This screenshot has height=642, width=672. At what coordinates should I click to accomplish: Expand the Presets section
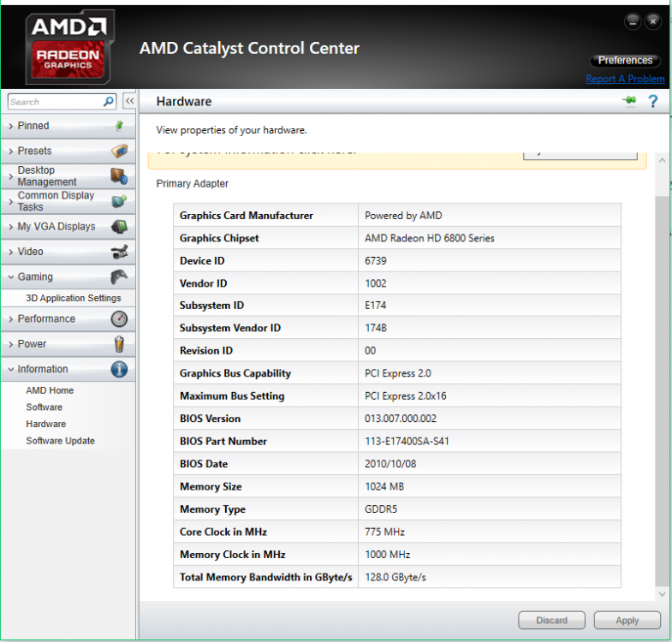(35, 151)
